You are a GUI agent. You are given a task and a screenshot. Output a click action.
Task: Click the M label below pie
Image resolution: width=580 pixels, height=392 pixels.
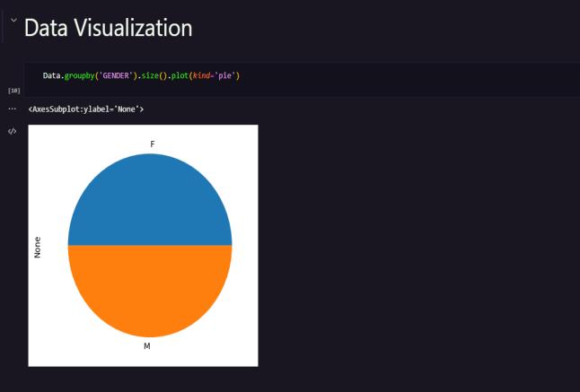[147, 346]
